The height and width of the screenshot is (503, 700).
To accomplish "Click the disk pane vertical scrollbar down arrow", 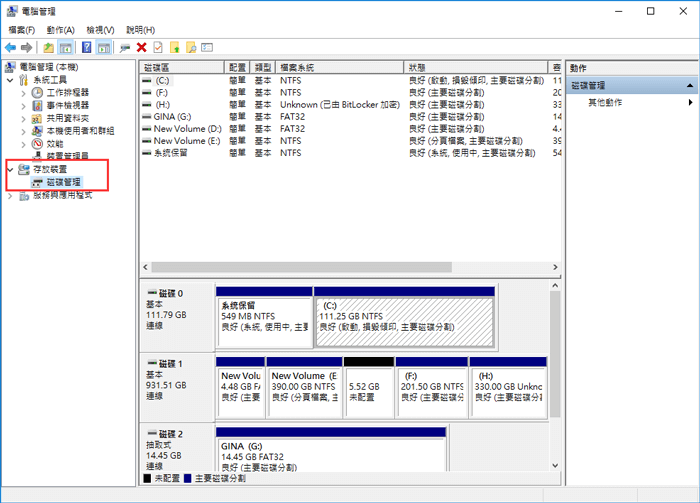I will pos(555,465).
